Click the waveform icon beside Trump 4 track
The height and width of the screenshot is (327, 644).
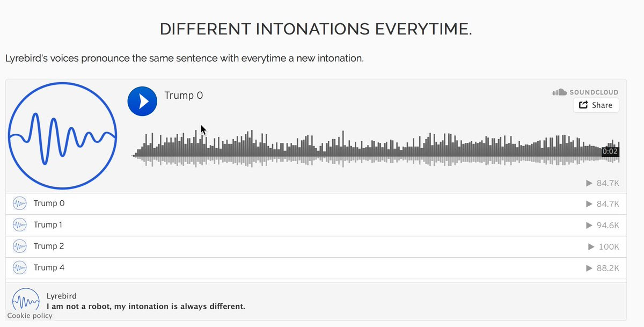click(20, 268)
